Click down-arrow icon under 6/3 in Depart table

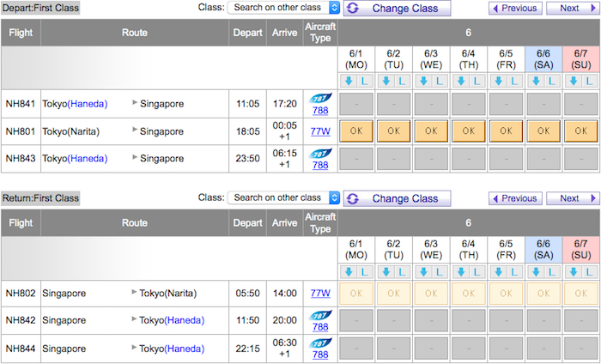(x=423, y=81)
